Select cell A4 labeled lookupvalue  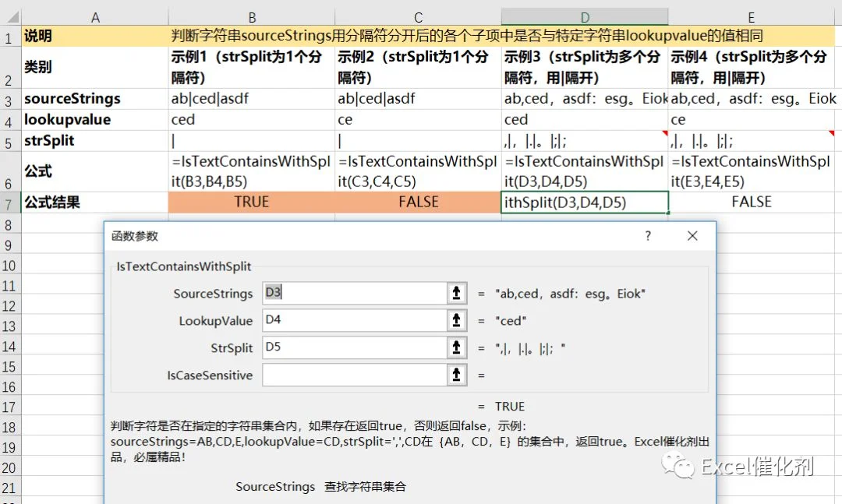coord(95,120)
